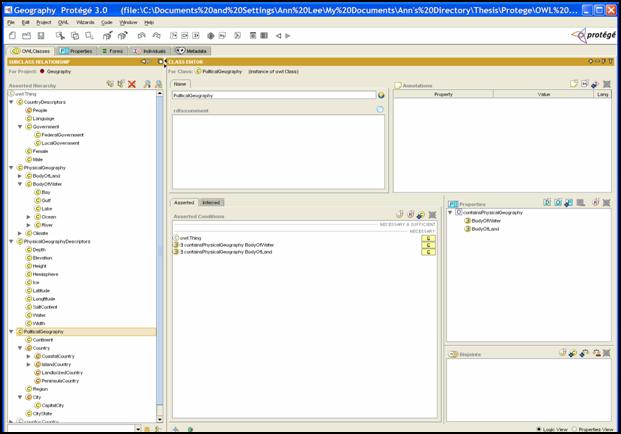Screen dimensions: 621x434
Task: Click the sphere icon in main toolbar
Action: (211, 36)
